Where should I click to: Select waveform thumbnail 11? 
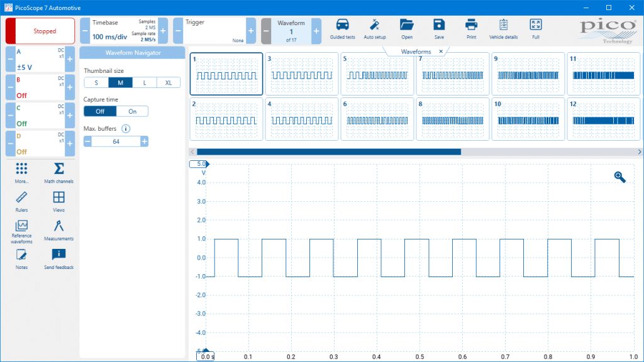pyautogui.click(x=603, y=74)
